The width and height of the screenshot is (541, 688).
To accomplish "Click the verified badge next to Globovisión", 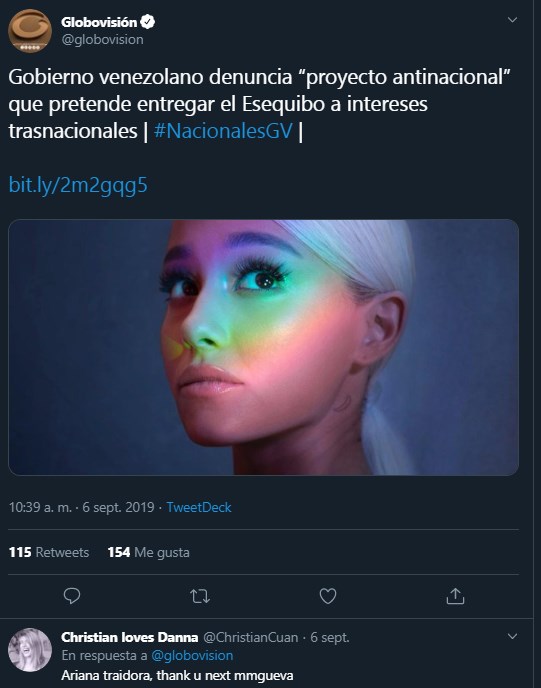I will [x=148, y=22].
